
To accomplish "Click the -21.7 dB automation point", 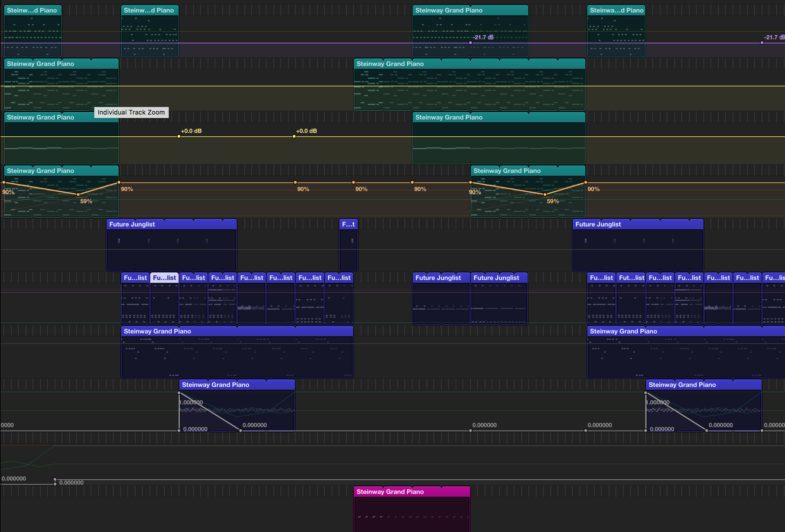I will click(x=470, y=42).
